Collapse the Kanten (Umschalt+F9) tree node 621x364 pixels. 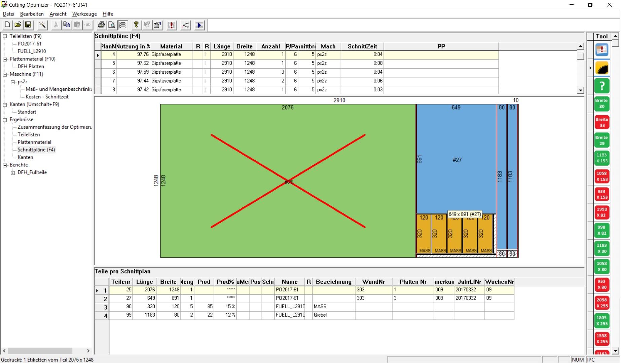pos(5,104)
